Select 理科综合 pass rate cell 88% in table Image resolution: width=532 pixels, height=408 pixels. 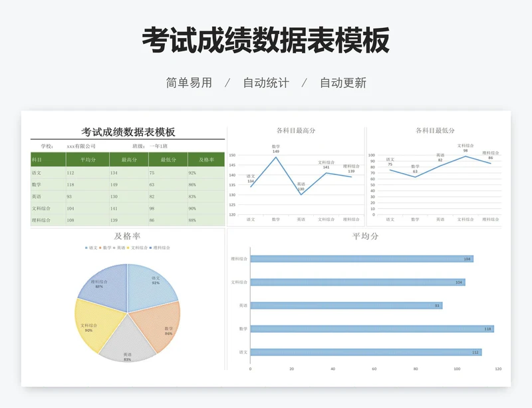(206, 220)
